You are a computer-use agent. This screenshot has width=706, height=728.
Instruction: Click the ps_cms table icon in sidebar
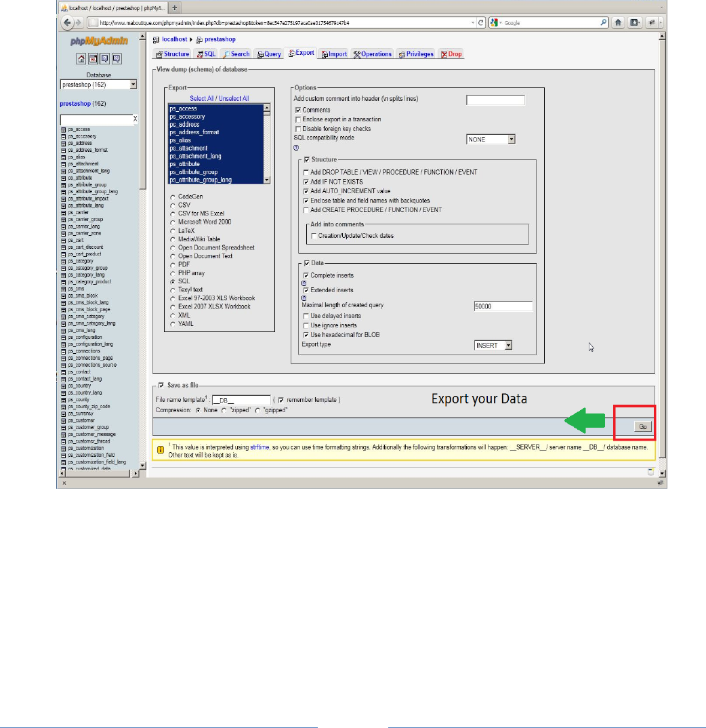pyautogui.click(x=64, y=289)
